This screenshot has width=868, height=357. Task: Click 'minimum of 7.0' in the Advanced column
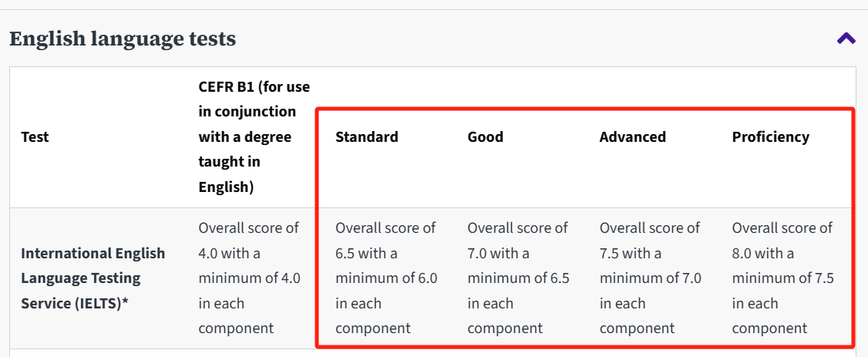coord(651,278)
